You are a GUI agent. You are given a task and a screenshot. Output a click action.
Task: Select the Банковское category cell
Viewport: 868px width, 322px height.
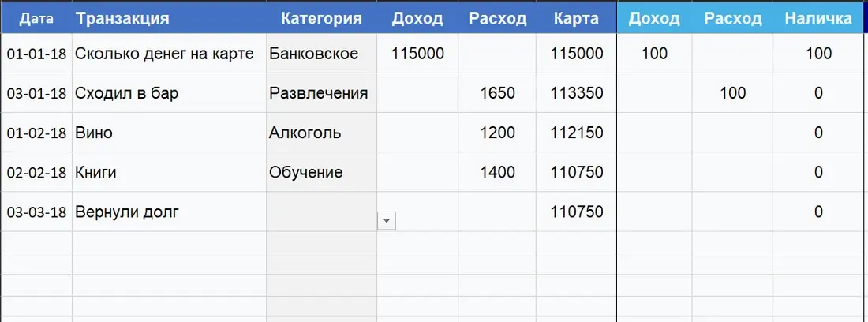[322, 54]
